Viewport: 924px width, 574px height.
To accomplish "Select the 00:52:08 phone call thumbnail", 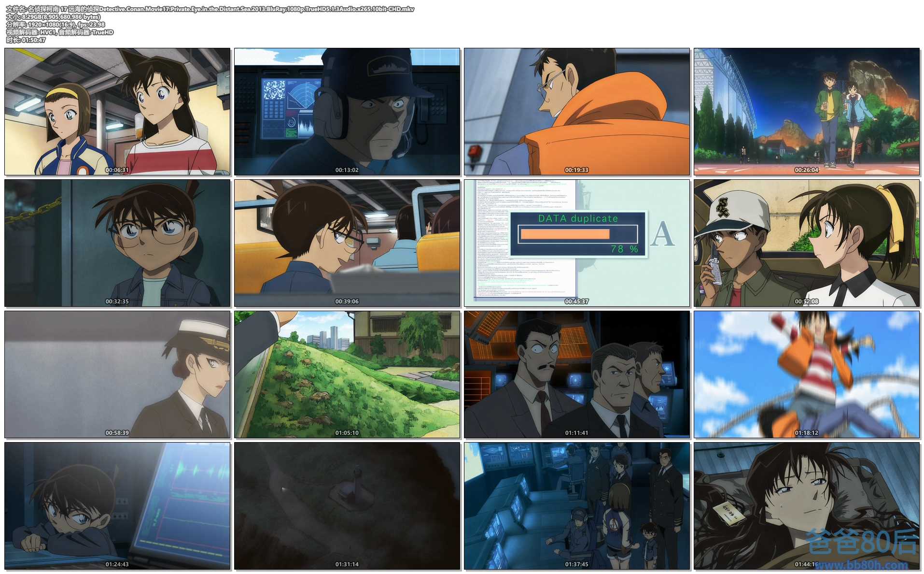I will 807,243.
